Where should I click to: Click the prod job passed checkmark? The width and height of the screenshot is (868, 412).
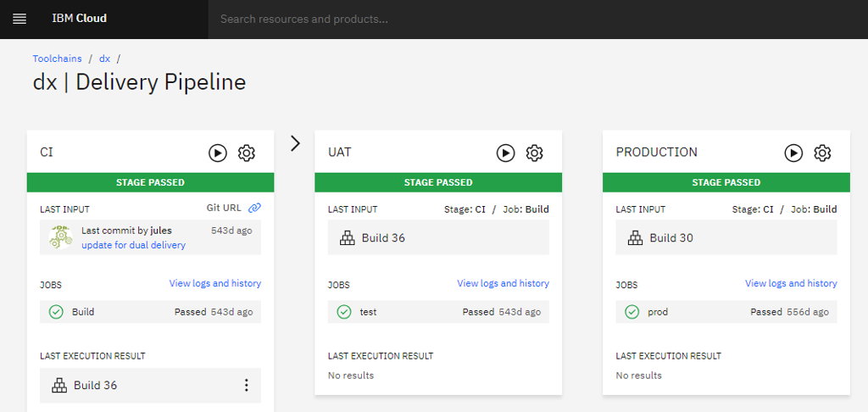tap(632, 312)
